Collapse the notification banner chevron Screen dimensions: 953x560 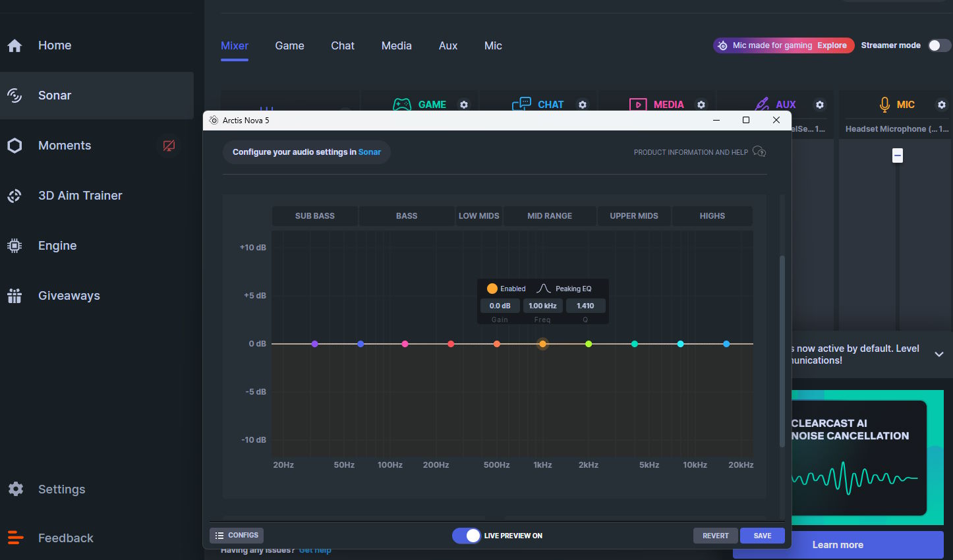tap(939, 354)
